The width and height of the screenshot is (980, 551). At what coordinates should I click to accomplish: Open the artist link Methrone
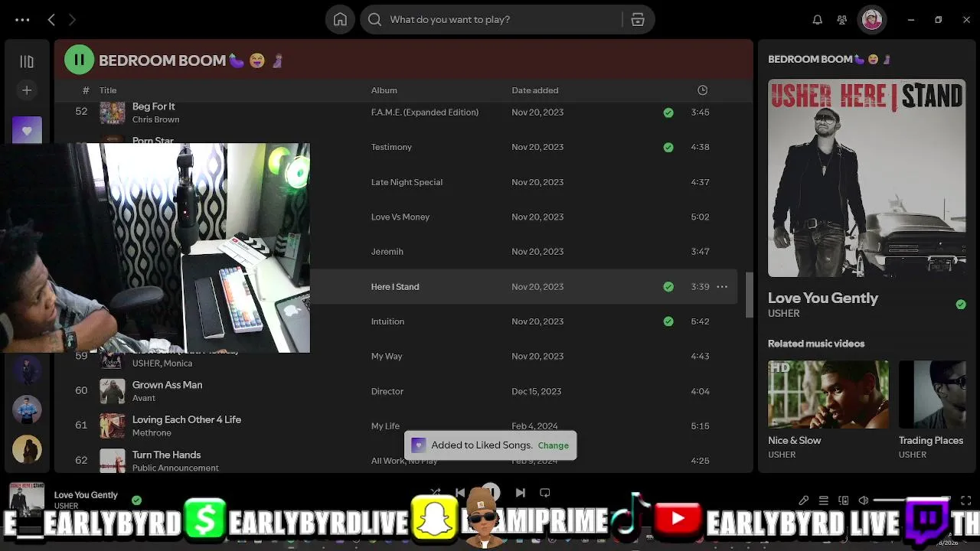coord(152,433)
